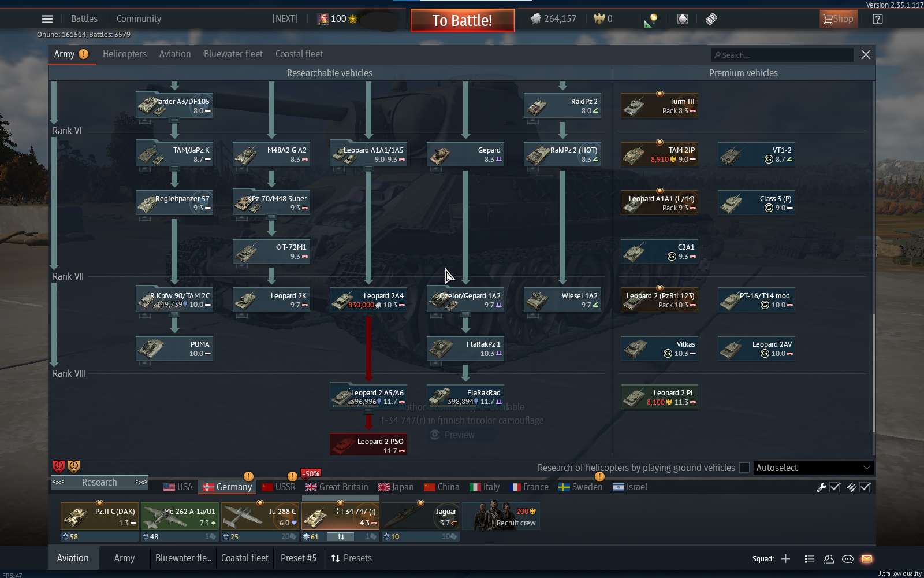Select the USSR nation tab
The width and height of the screenshot is (924, 578).
279,487
